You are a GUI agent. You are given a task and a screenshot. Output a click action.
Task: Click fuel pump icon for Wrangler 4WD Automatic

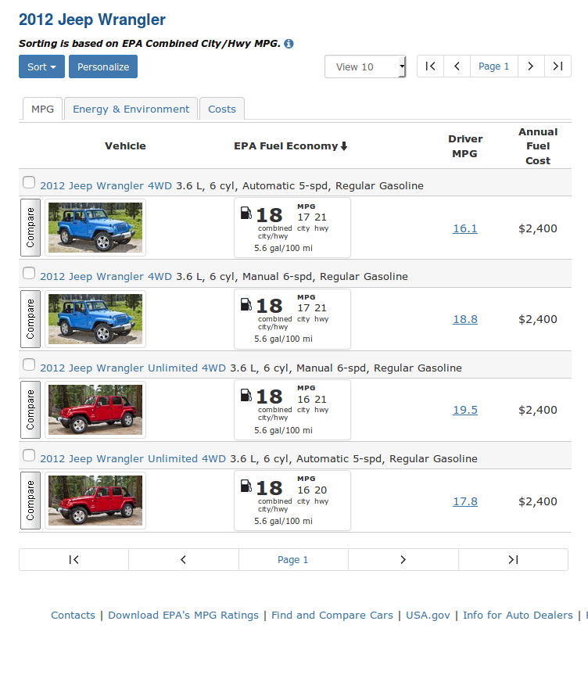(246, 213)
